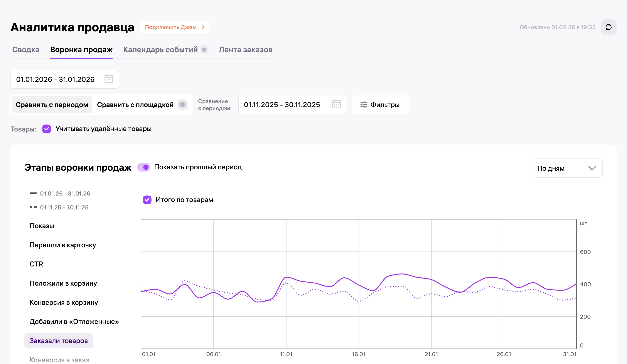Viewport: 627px width, 364px height.
Task: Select Конверсия в корзину metric
Action: click(x=64, y=303)
